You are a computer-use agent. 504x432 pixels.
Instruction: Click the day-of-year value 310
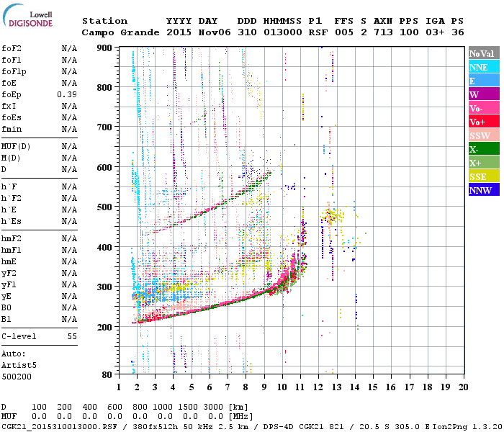(x=247, y=32)
